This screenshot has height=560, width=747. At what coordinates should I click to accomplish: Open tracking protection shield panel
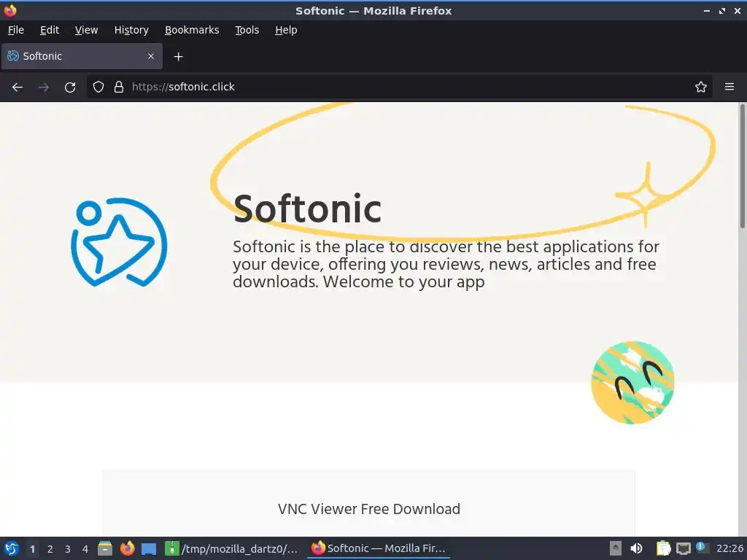click(98, 87)
